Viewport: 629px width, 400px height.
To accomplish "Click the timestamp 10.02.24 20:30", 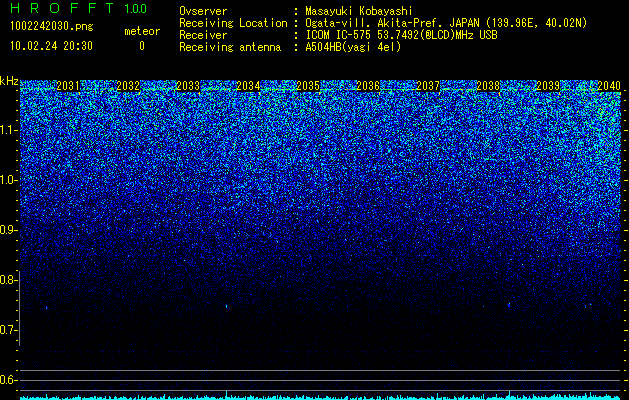I will (51, 46).
